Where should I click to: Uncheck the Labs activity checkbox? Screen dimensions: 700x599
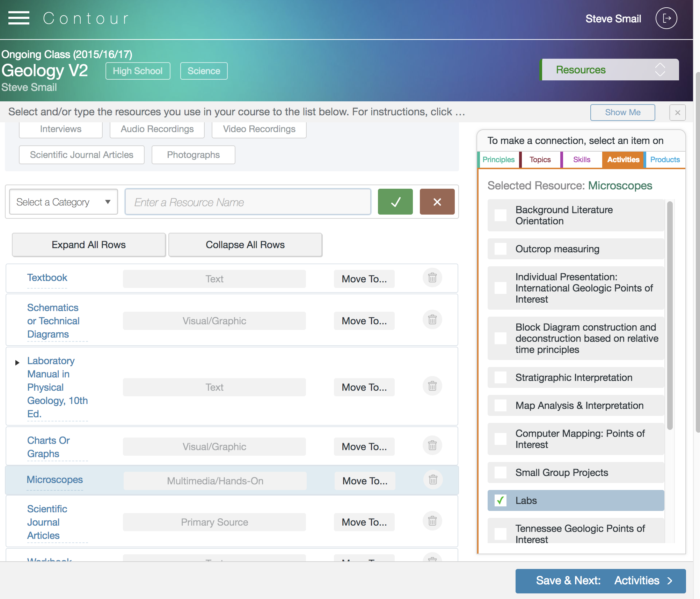[x=500, y=500]
